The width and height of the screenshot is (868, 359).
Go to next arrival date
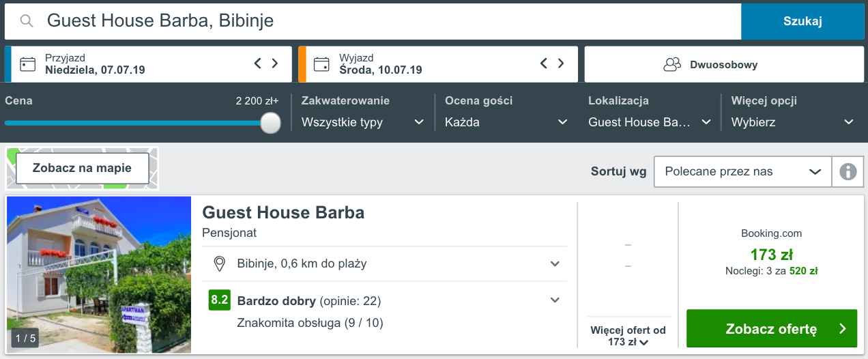[275, 63]
